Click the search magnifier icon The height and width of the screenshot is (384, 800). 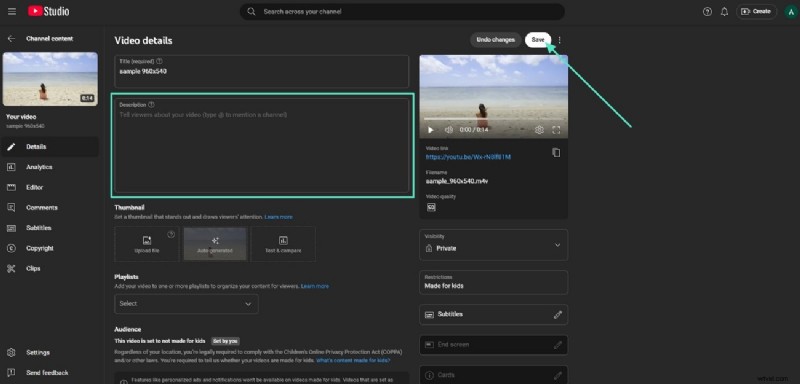(251, 11)
